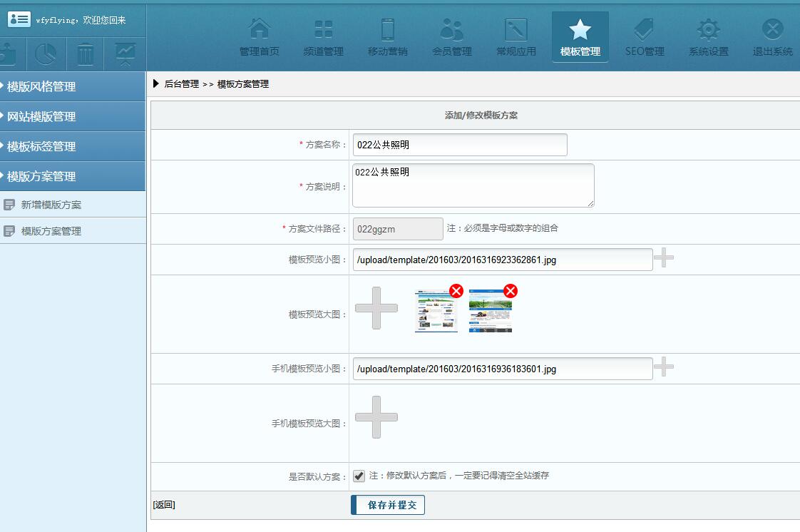Remove the first preview thumbnail image
The height and width of the screenshot is (532, 800).
click(x=456, y=291)
